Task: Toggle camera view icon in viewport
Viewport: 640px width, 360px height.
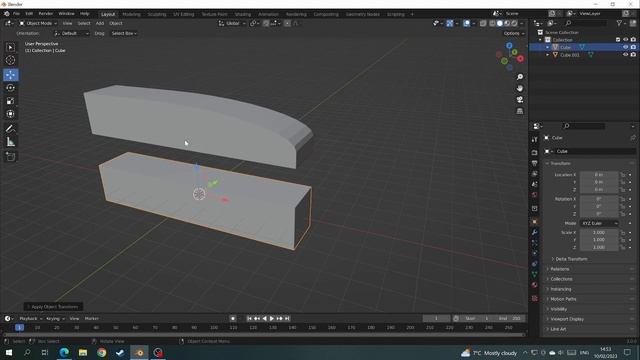Action: [520, 100]
